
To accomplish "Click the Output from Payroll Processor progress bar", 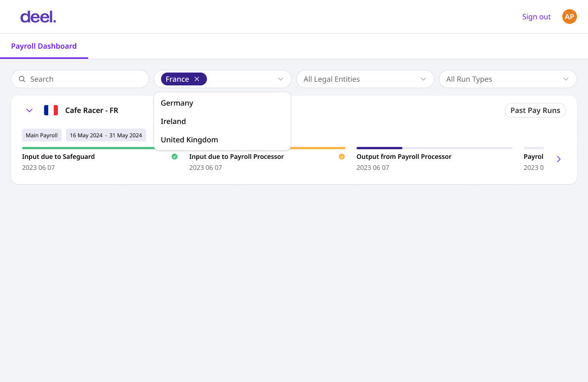I will [x=435, y=148].
